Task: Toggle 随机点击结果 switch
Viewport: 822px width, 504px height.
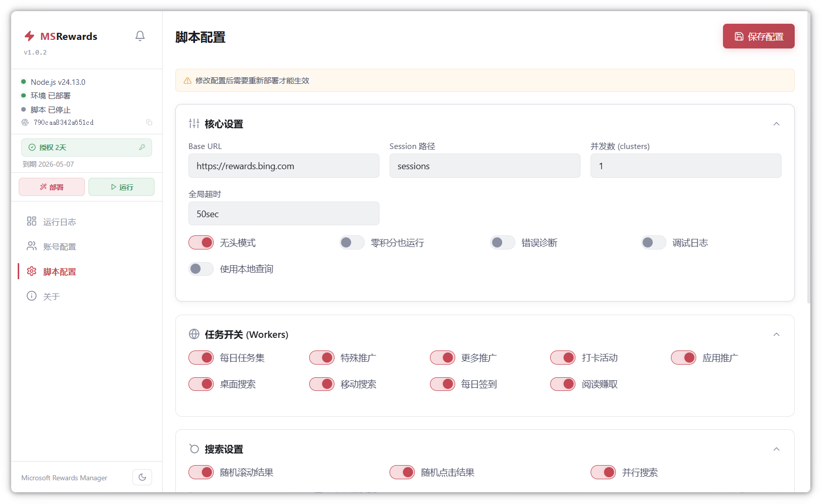Action: click(x=402, y=472)
